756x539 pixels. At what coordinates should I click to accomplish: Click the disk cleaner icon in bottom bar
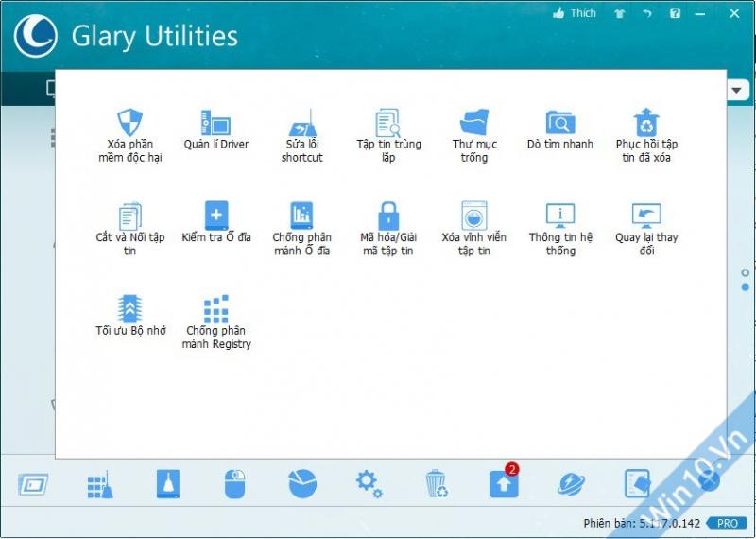tap(168, 484)
